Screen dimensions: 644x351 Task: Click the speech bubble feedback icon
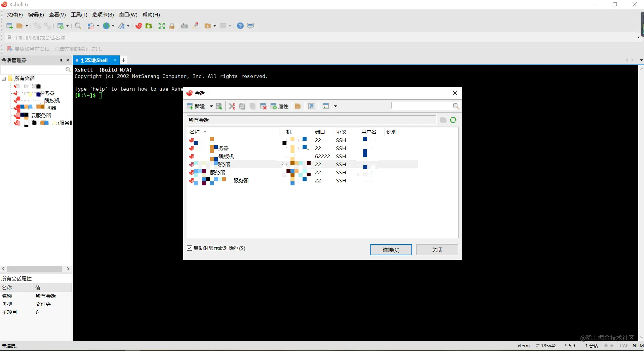coord(250,26)
